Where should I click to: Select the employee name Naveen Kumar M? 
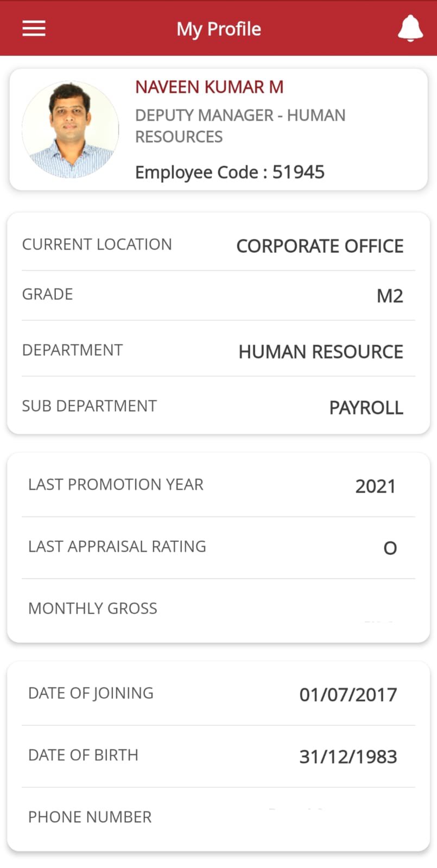(x=210, y=87)
